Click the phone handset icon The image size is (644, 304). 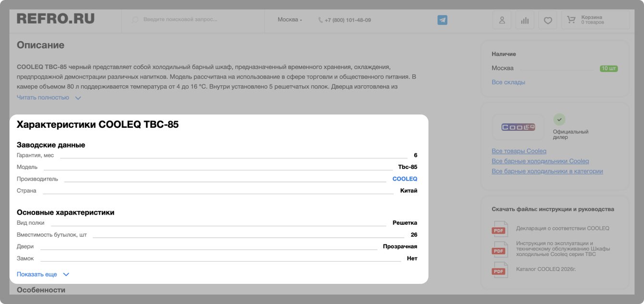click(x=321, y=20)
